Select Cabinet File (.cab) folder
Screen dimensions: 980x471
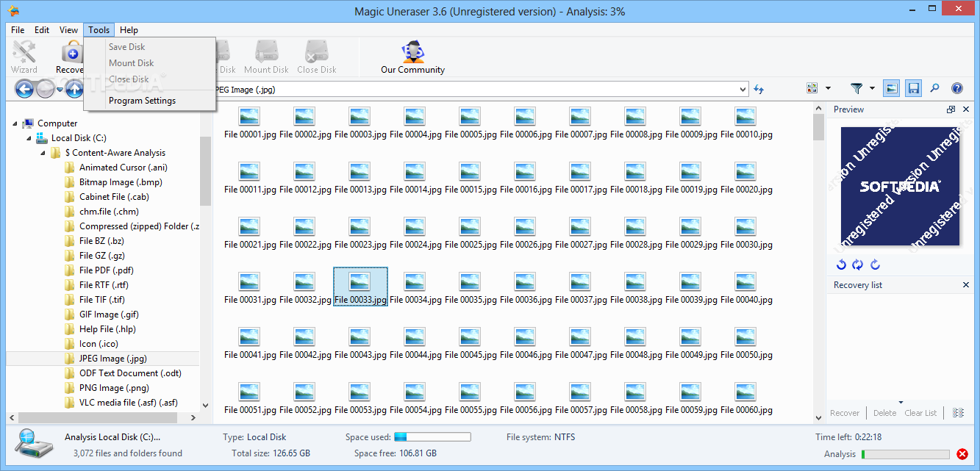coord(114,197)
